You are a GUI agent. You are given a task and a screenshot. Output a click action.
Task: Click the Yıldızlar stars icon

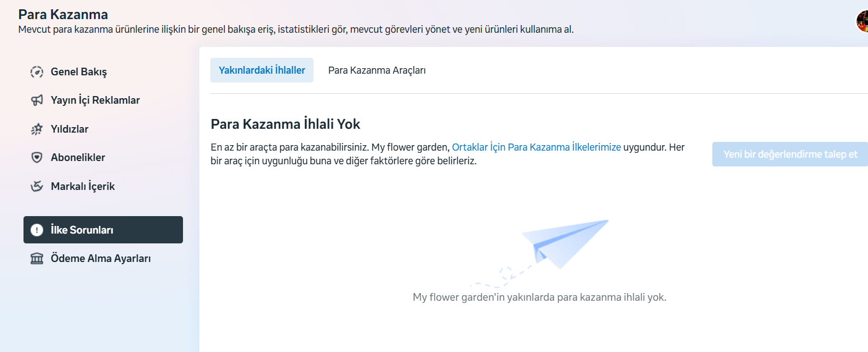coord(37,129)
